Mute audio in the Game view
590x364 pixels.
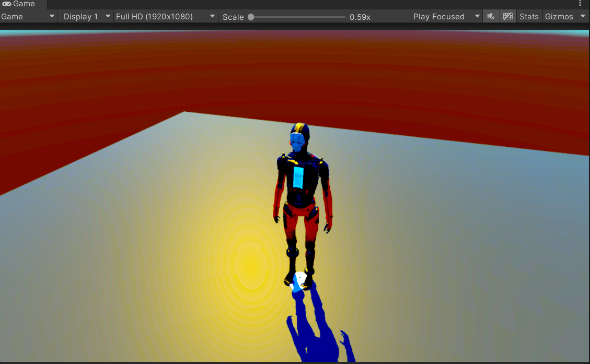491,17
